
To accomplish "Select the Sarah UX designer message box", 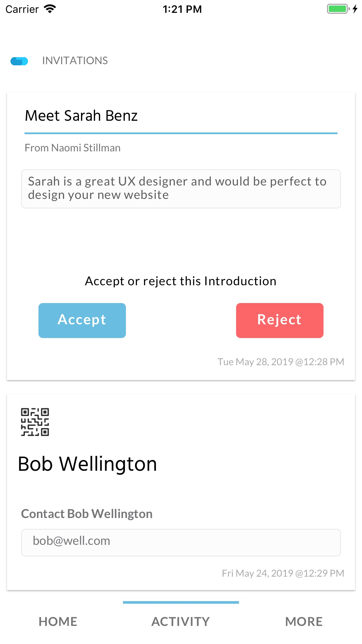I will (x=181, y=188).
